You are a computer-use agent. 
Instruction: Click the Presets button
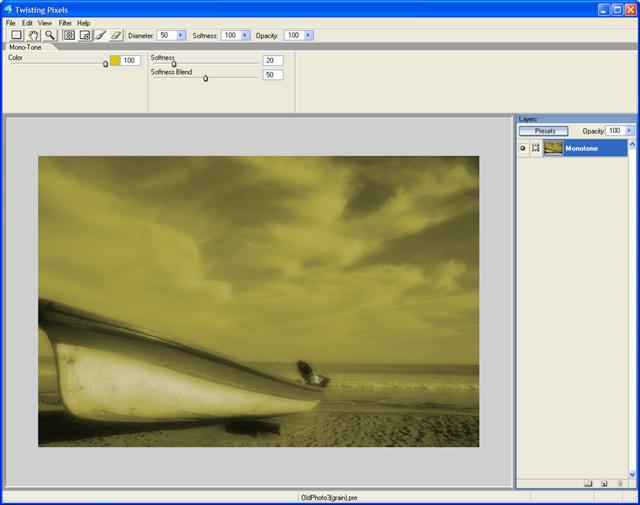click(544, 131)
